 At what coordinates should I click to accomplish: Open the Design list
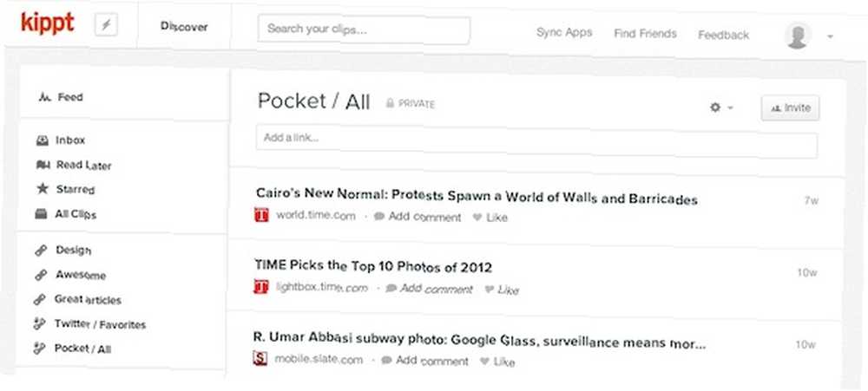click(x=73, y=251)
